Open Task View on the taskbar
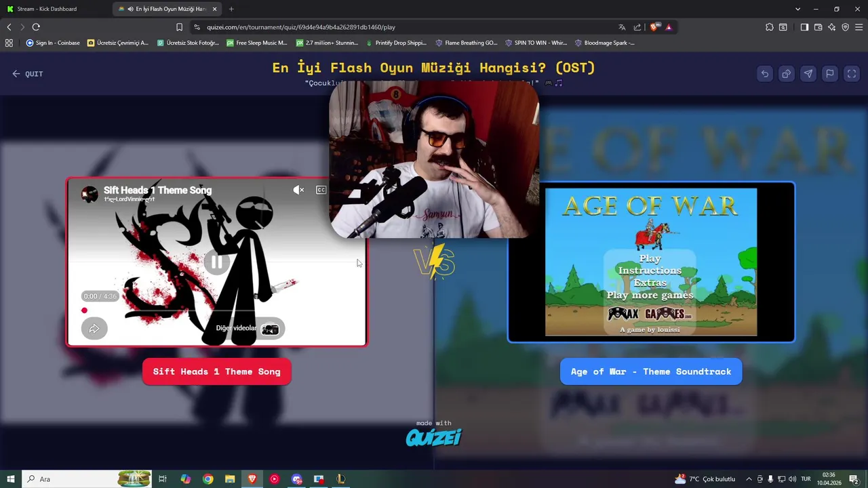Screen dimensions: 868x488 tap(163, 479)
